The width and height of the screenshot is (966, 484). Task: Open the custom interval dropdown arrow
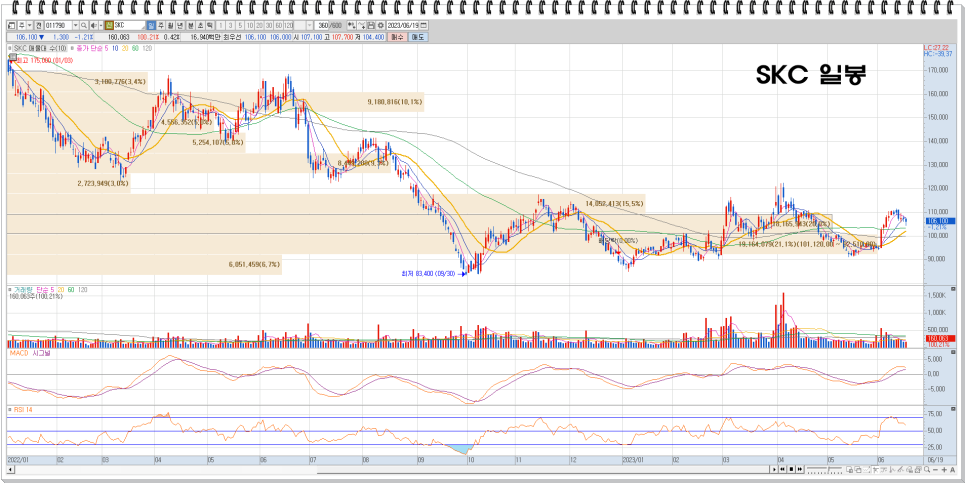(x=310, y=25)
